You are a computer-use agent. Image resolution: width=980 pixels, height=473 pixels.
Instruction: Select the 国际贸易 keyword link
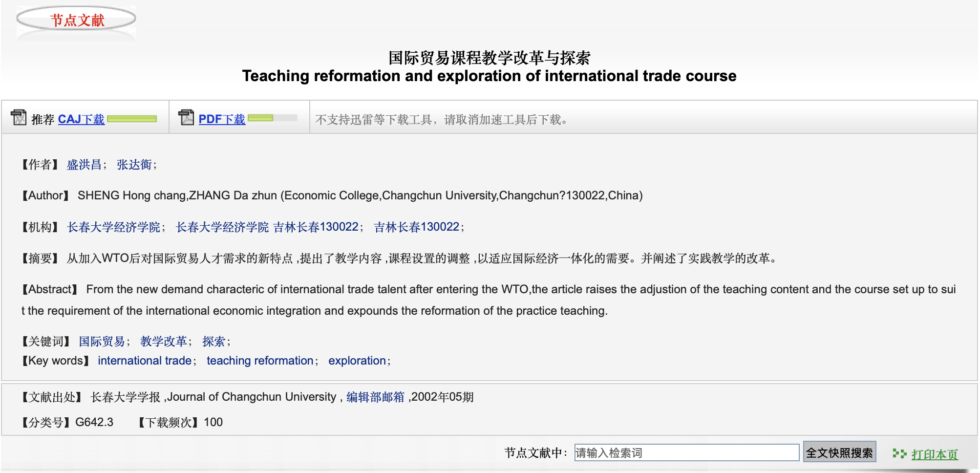[x=102, y=342]
